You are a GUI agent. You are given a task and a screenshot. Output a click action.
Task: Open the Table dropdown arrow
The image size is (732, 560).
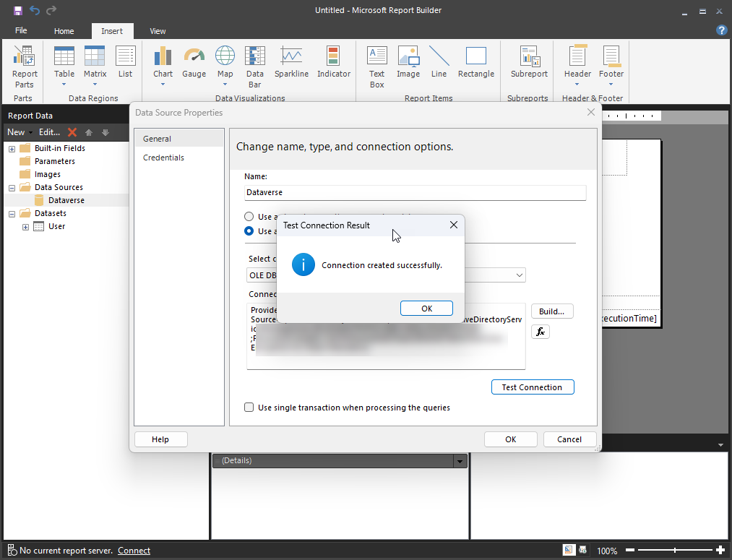click(x=64, y=85)
